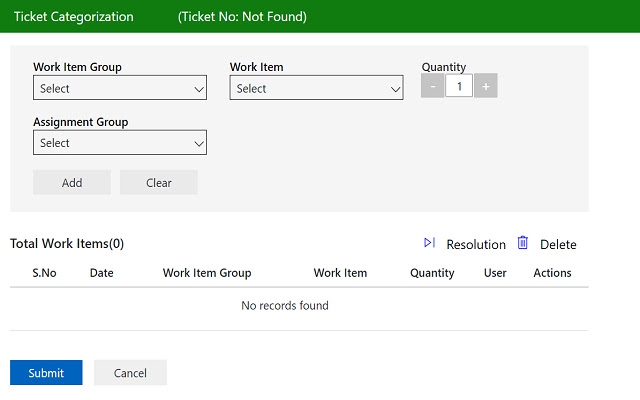Image resolution: width=640 pixels, height=400 pixels.
Task: Decrease quantity with minus button
Action: (433, 87)
